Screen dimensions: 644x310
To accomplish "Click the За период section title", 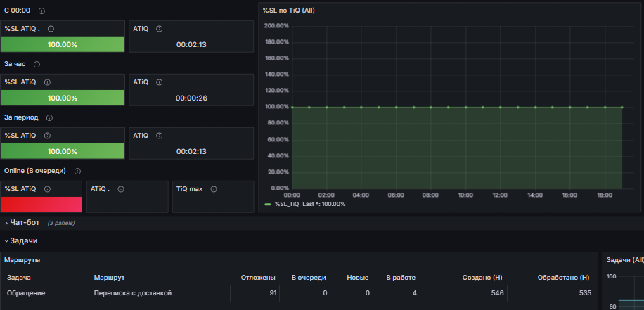I will 21,117.
